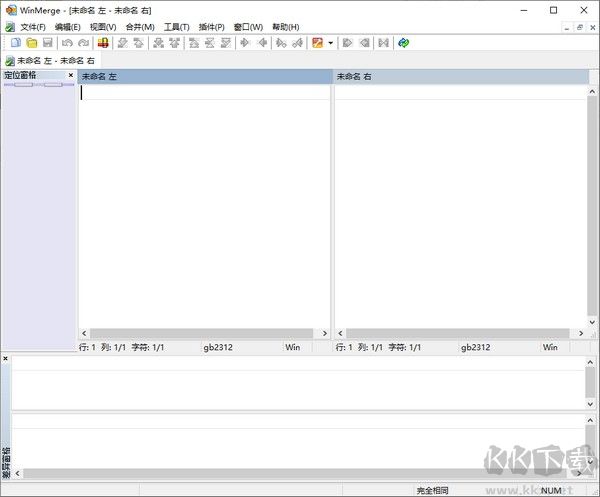This screenshot has height=497, width=600.
Task: Click the bow-tie icon before Refresh
Action: [x=383, y=43]
